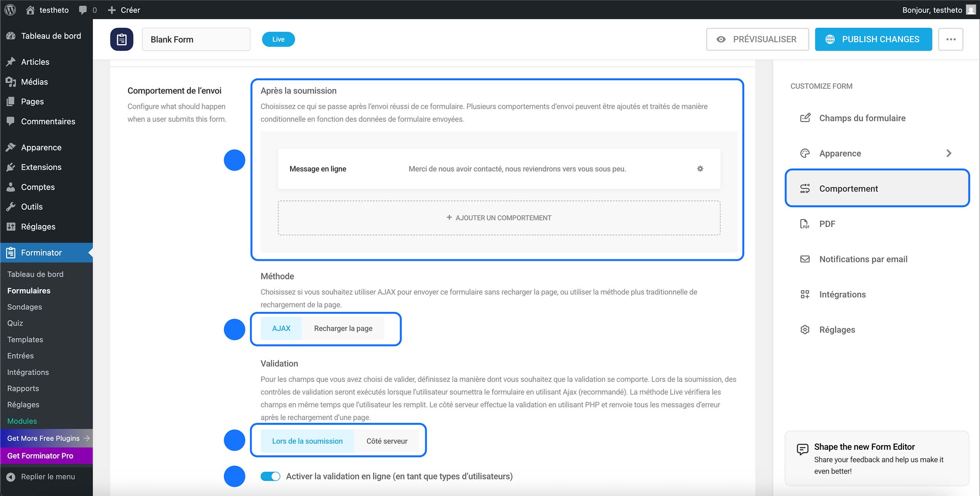The height and width of the screenshot is (496, 980).
Task: Select Côté serveur validation mode
Action: point(387,441)
